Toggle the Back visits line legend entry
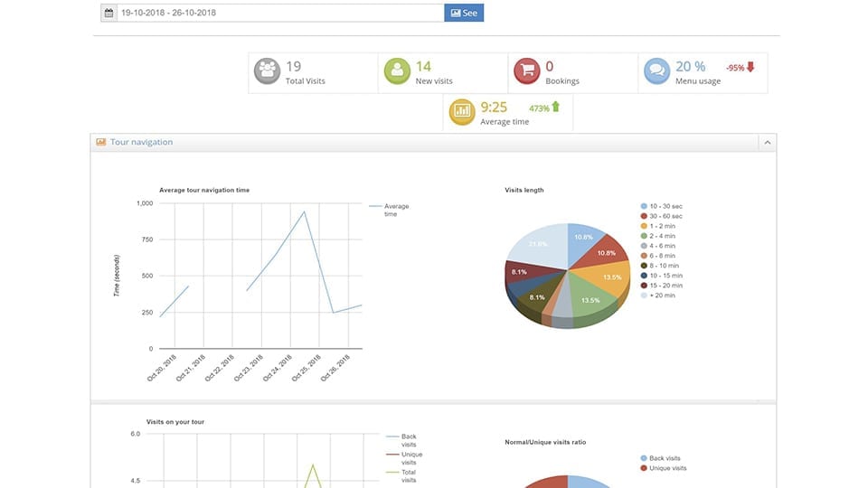This screenshot has height=488, width=868. click(x=401, y=440)
